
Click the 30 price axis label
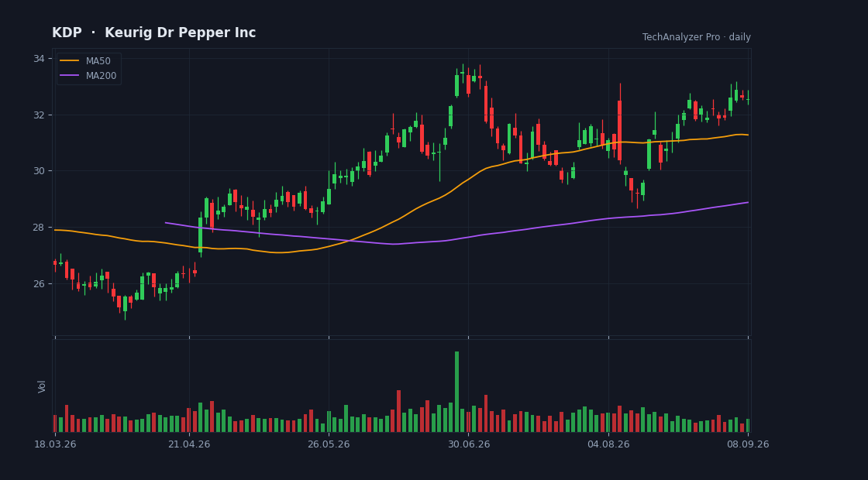[x=40, y=171]
